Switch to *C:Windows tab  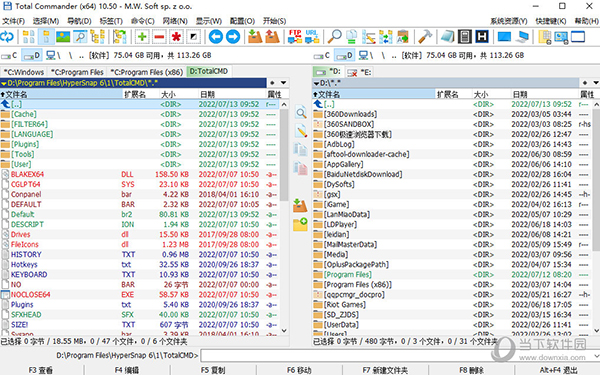coord(24,72)
